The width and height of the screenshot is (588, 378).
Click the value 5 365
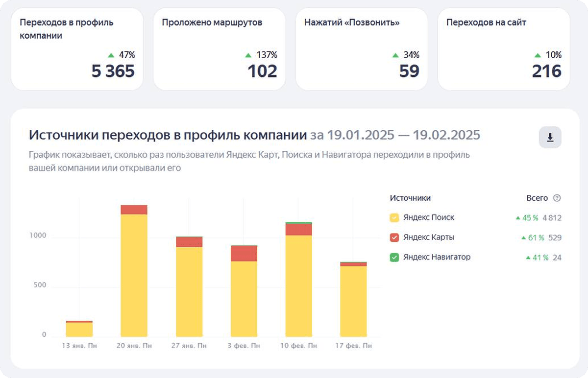point(113,71)
